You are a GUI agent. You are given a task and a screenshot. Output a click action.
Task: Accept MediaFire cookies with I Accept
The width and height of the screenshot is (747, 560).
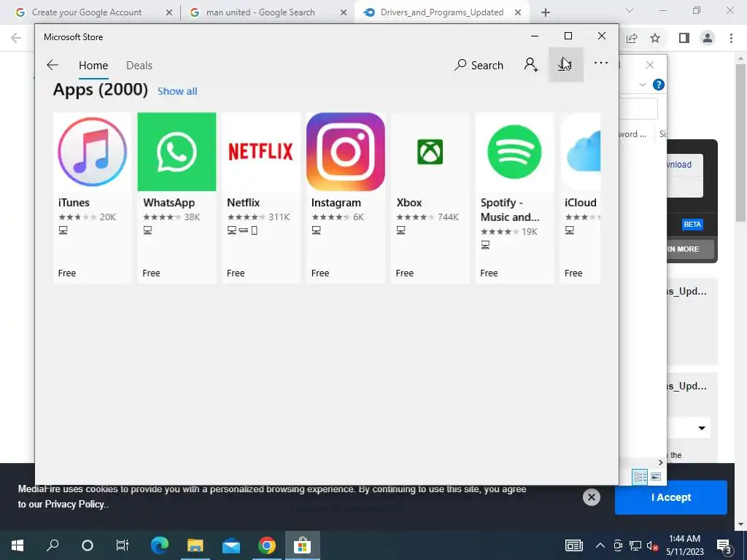pos(671,497)
